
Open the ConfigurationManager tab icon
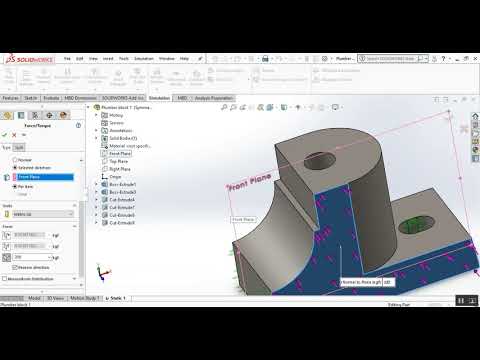coord(35,115)
